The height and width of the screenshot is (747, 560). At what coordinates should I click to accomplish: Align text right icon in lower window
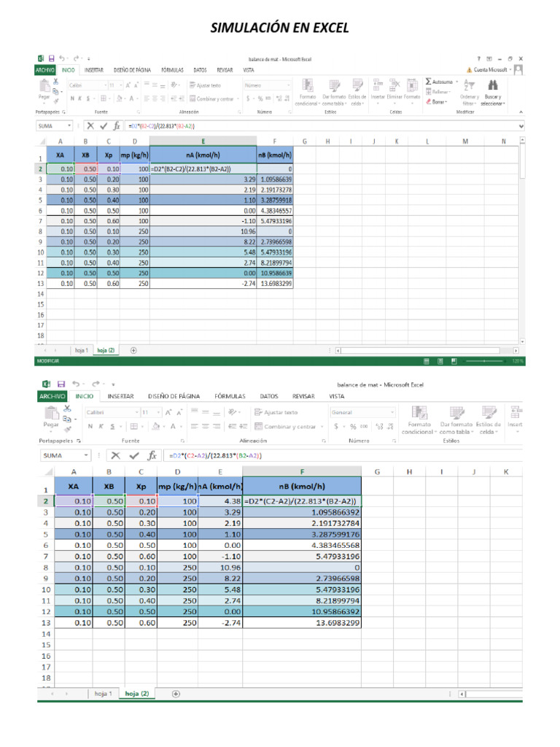pyautogui.click(x=216, y=426)
